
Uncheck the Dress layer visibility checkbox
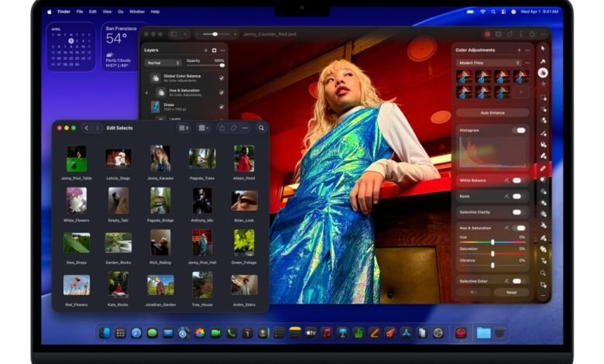click(x=221, y=107)
